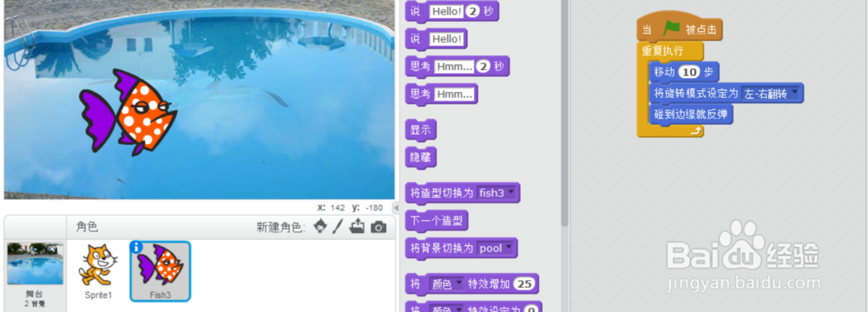This screenshot has height=312, width=868.
Task: Open backdrop dropdown showing pool
Action: click(495, 249)
